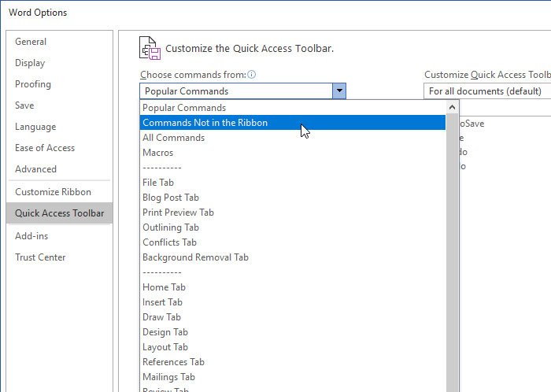Choose the Home Tab option
The image size is (551, 392).
coord(164,287)
